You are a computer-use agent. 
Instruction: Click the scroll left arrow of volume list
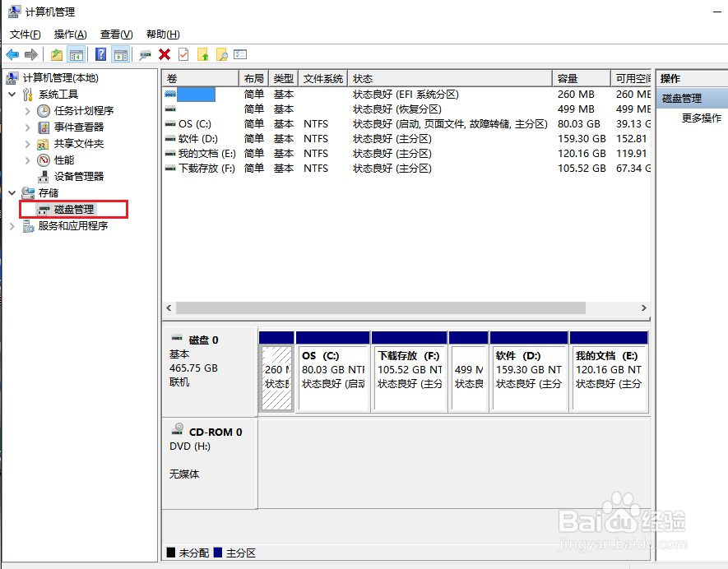pyautogui.click(x=169, y=308)
